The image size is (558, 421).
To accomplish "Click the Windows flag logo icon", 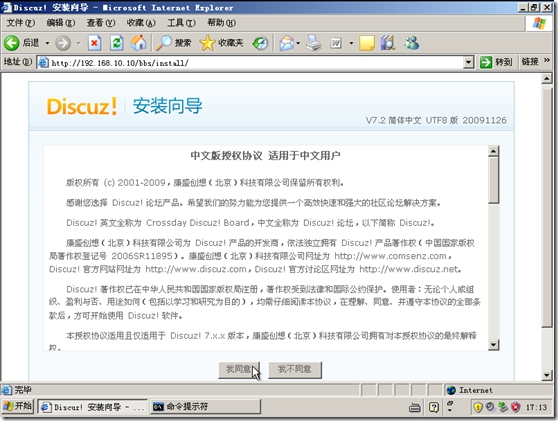I will click(x=539, y=23).
